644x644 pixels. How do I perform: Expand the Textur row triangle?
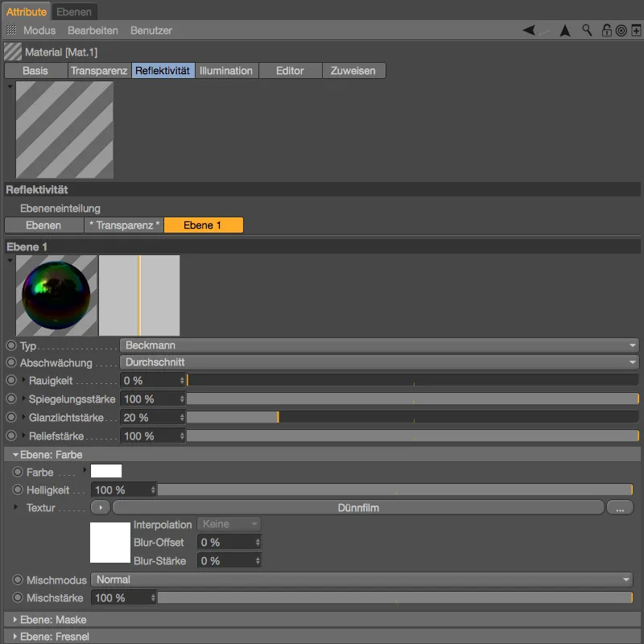point(15,507)
